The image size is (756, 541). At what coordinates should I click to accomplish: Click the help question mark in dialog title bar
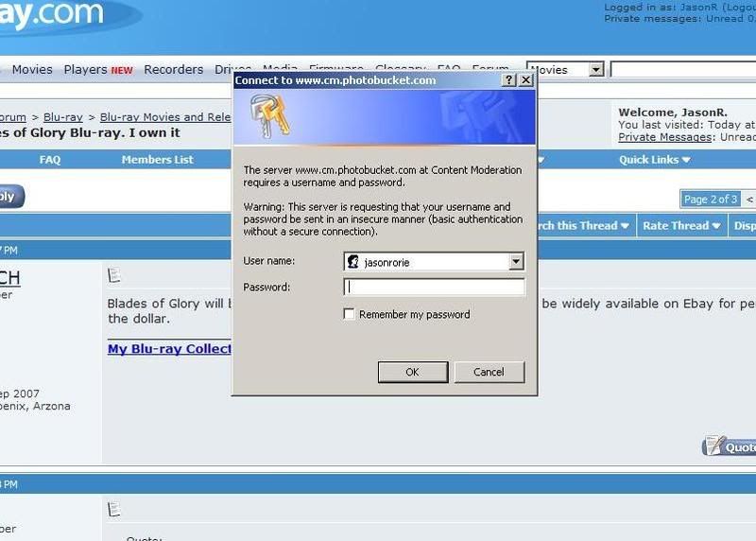point(508,80)
